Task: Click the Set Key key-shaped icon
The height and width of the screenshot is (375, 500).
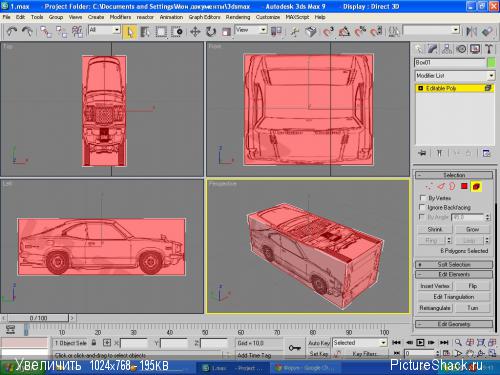Action: 294,348
